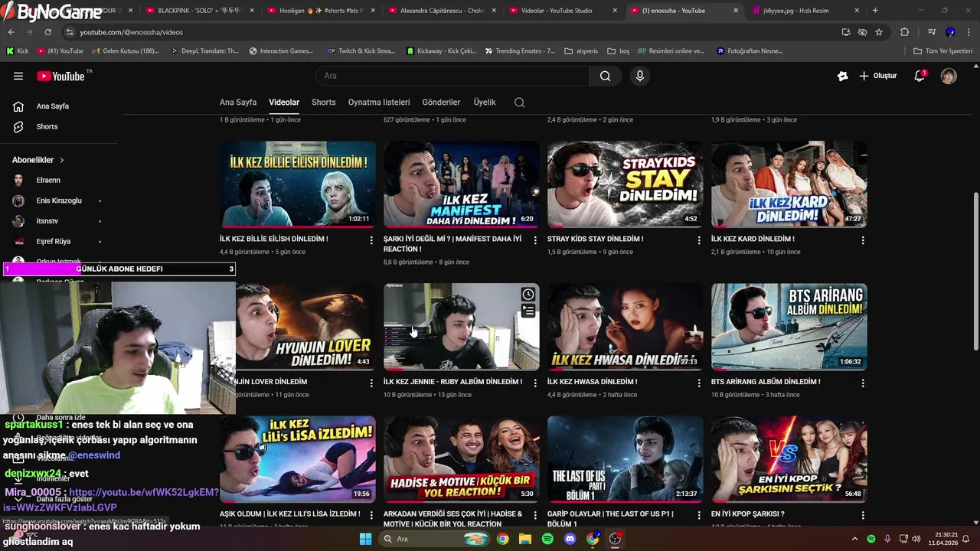This screenshot has height=551, width=980.
Task: Open options menu for MANİFEST DAHA İYİ video
Action: [x=535, y=240]
